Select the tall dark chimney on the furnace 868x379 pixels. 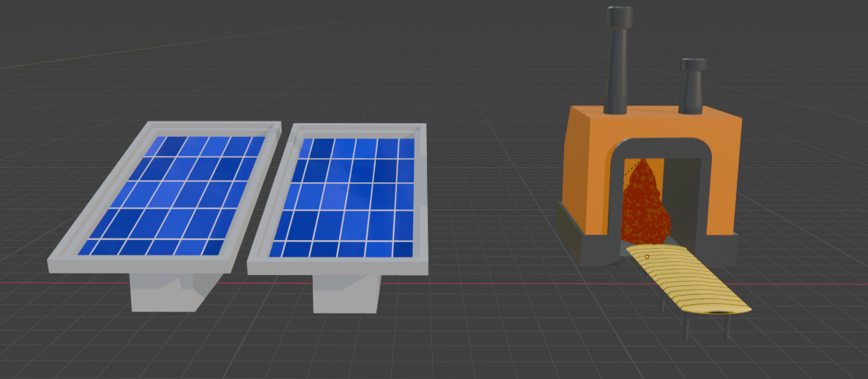pos(617,61)
